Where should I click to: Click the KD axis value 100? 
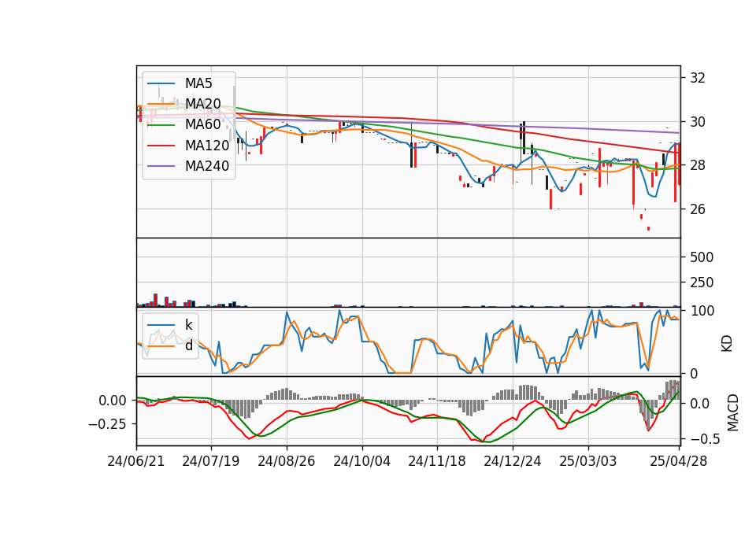[x=702, y=311]
